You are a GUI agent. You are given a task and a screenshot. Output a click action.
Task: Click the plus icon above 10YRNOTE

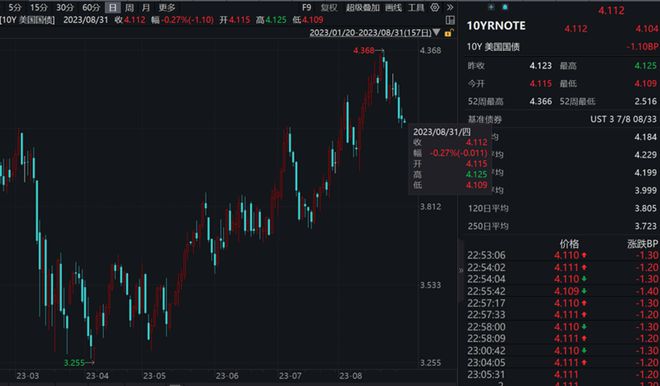491,7
